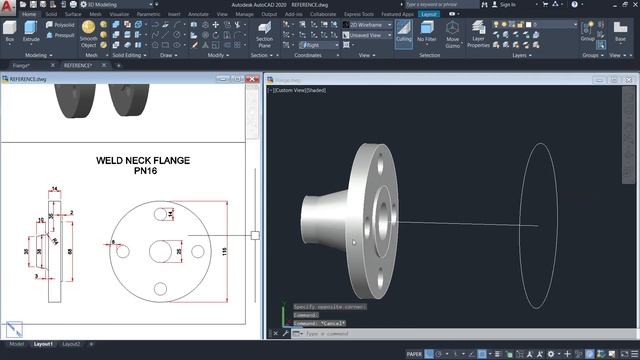Apply Smooth Object to mesh
Image resolution: width=640 pixels, height=360 pixels.
click(88, 35)
